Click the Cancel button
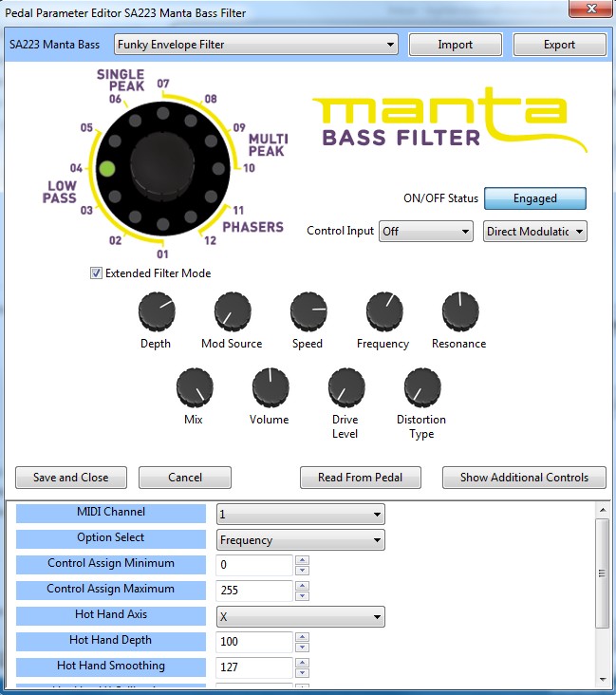 [x=185, y=478]
